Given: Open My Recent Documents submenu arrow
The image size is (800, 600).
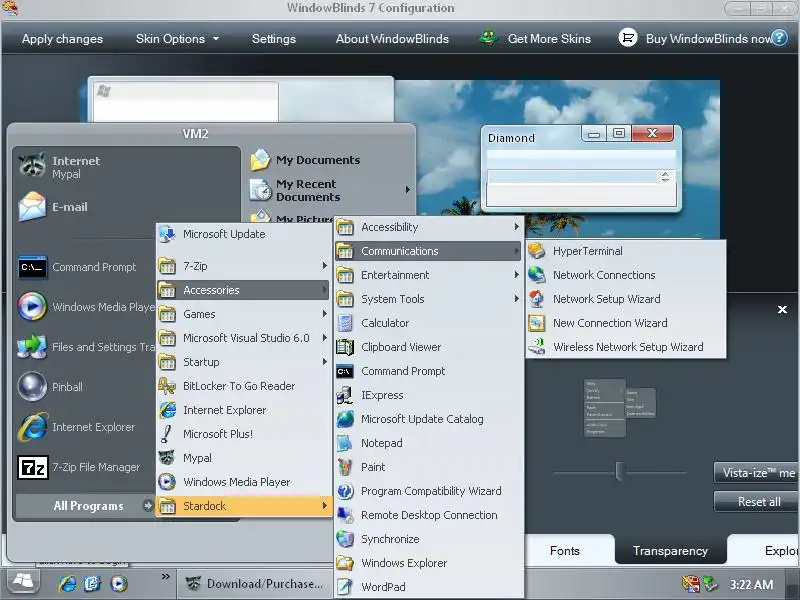Looking at the screenshot, I should click(408, 190).
